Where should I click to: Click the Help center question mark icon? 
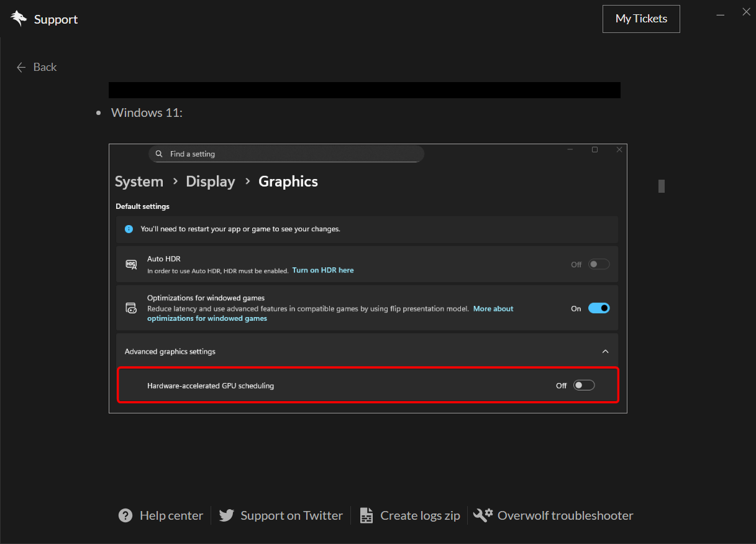(125, 515)
